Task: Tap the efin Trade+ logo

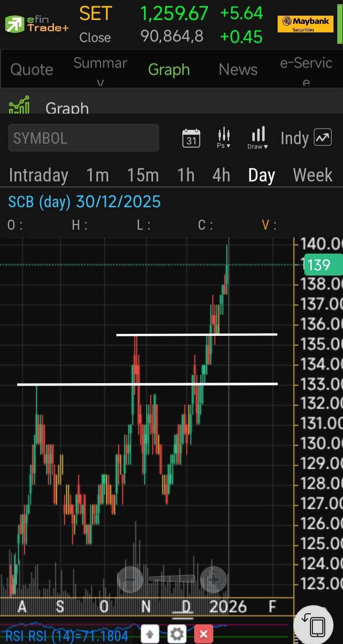Action: pyautogui.click(x=37, y=24)
